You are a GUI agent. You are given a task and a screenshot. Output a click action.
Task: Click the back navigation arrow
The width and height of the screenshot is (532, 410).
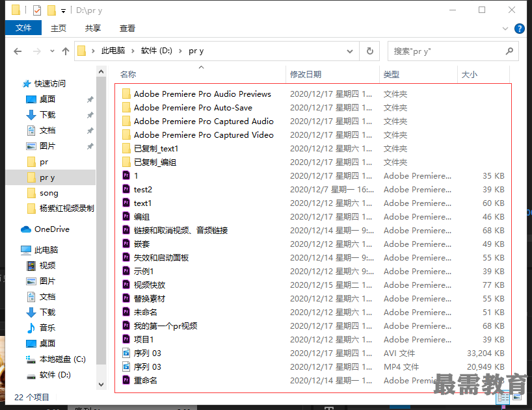(18, 51)
